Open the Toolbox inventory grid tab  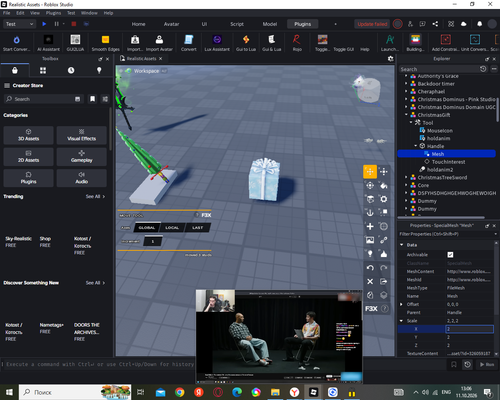[43, 70]
